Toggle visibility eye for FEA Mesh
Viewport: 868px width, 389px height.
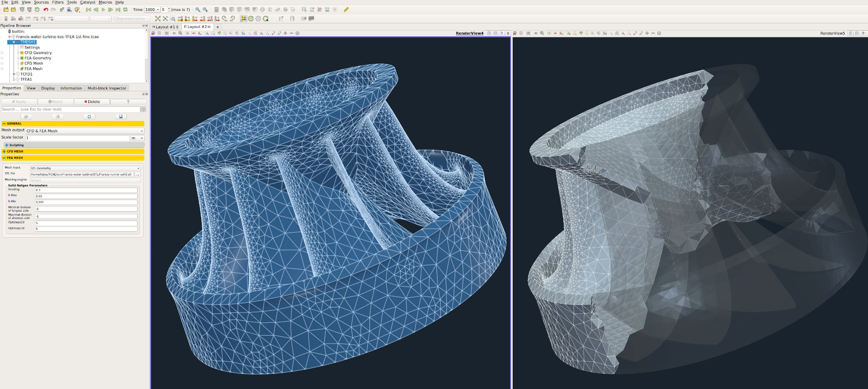click(x=2, y=69)
